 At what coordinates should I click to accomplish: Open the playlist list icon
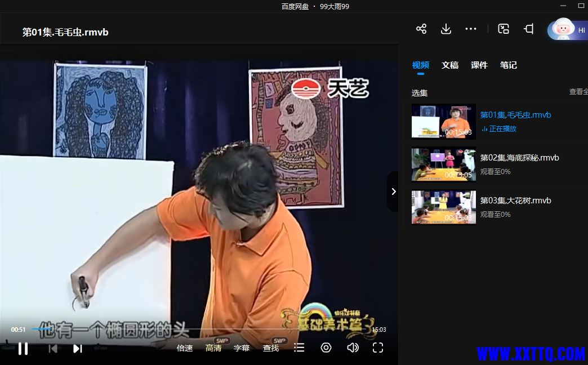(299, 348)
